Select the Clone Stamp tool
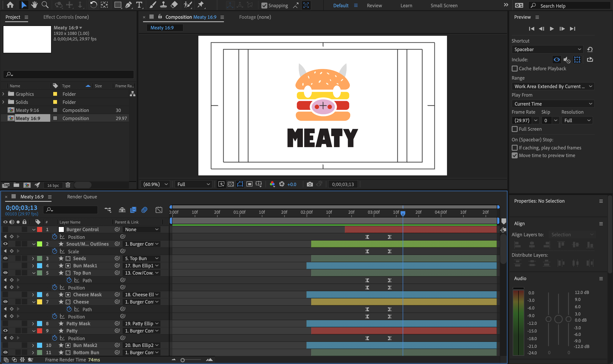 click(x=163, y=5)
